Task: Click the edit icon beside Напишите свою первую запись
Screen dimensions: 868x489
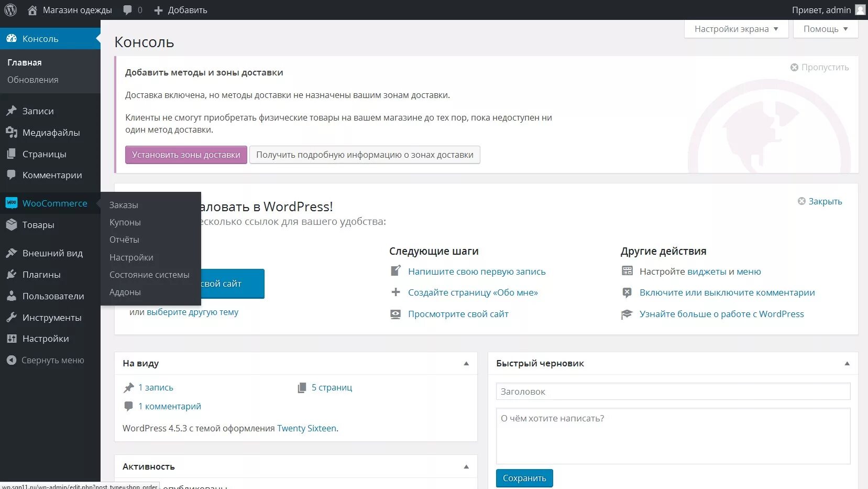Action: (x=395, y=271)
